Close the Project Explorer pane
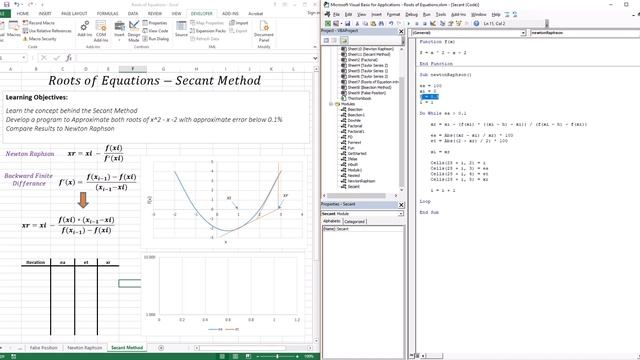Image resolution: width=640 pixels, height=360 pixels. click(401, 31)
